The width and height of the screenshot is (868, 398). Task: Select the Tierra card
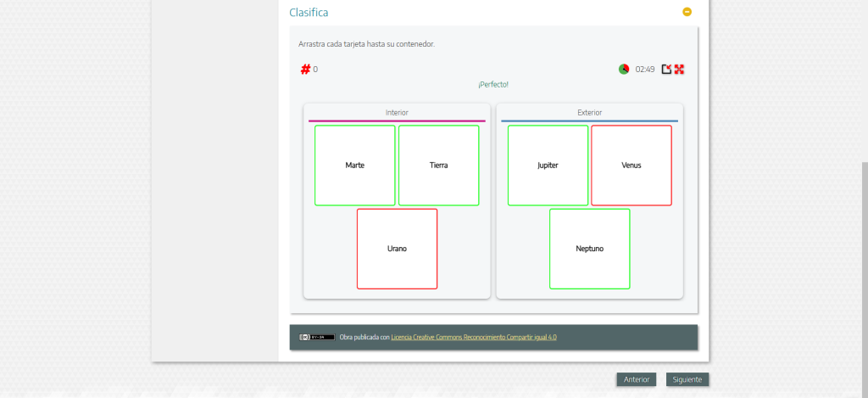click(x=438, y=165)
